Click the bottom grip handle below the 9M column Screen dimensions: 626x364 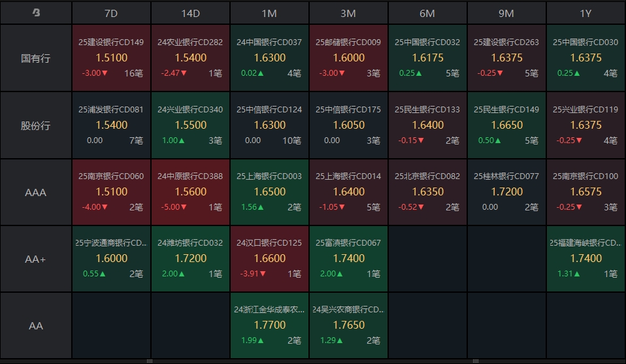pos(476,361)
